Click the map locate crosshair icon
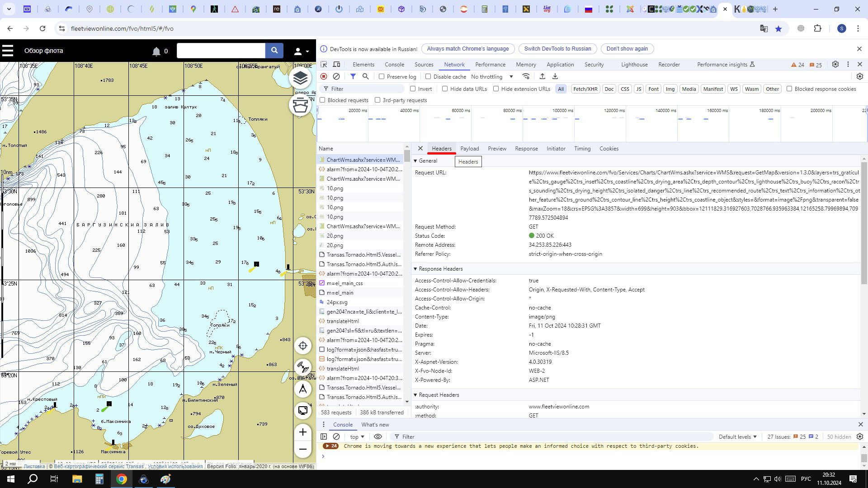Viewport: 868px width, 488px height. tap(303, 346)
